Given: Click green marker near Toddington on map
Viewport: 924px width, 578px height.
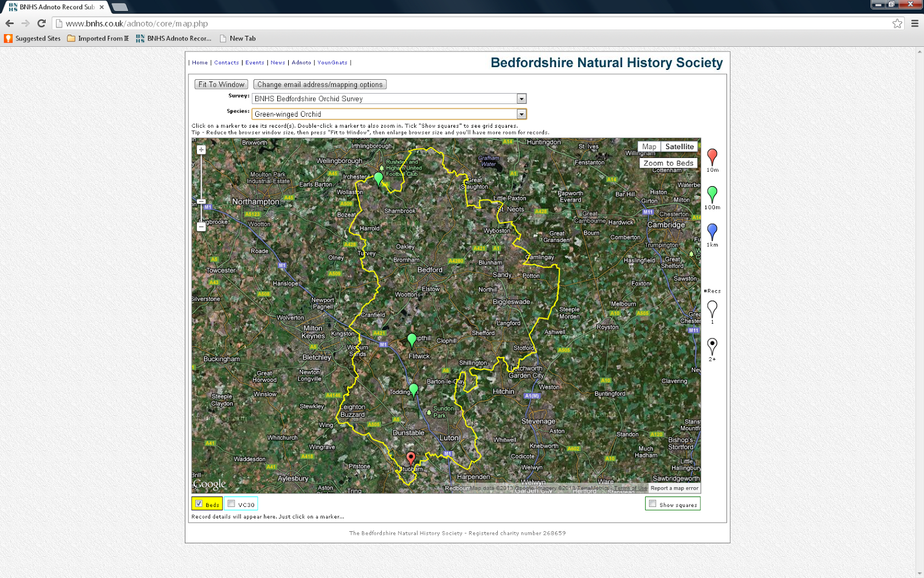Looking at the screenshot, I should tap(413, 390).
